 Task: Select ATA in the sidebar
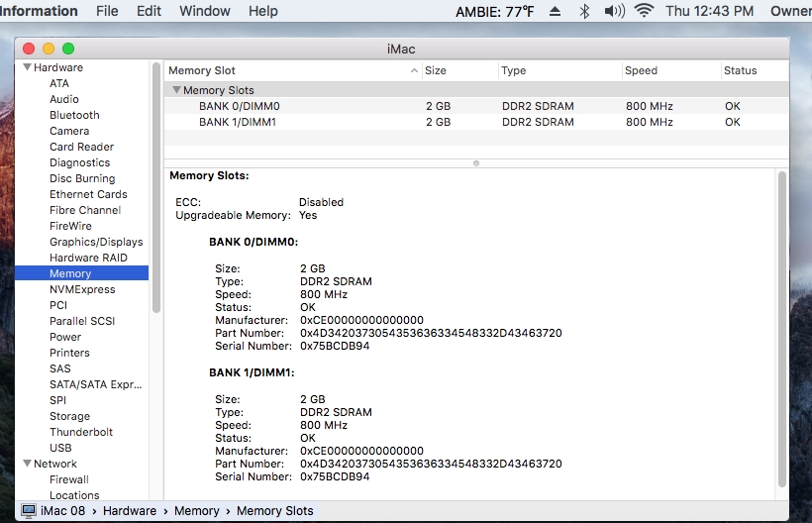(59, 83)
